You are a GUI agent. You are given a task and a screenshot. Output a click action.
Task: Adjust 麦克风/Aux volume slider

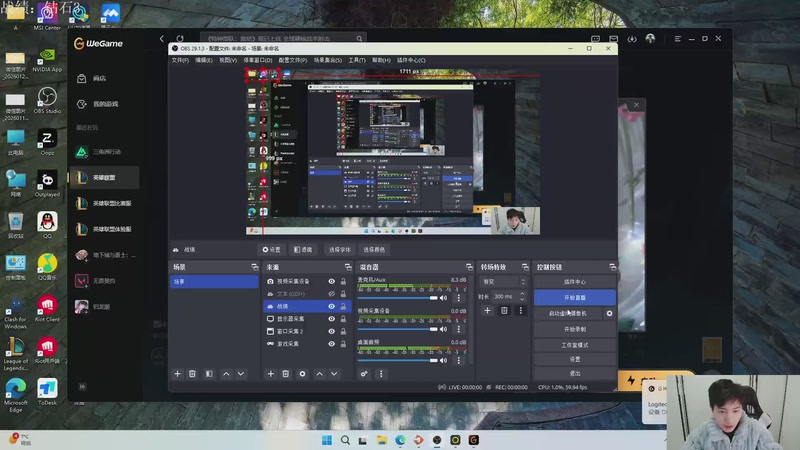click(397, 298)
